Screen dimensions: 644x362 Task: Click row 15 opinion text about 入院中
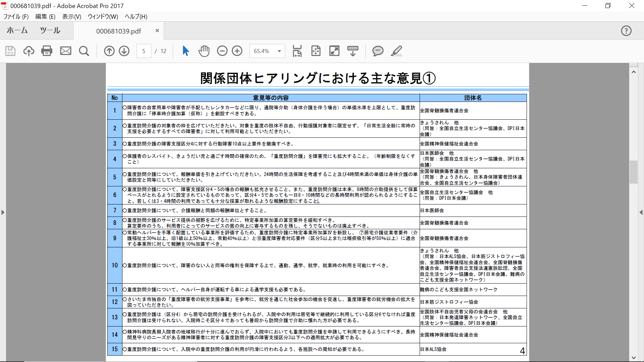(x=244, y=349)
